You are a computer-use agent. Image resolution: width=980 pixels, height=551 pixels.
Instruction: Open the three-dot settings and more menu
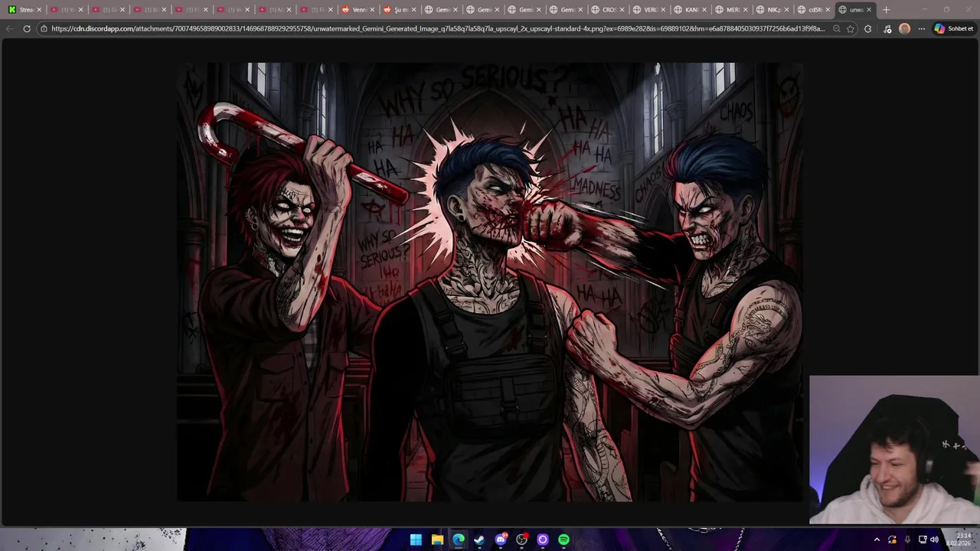pyautogui.click(x=922, y=28)
